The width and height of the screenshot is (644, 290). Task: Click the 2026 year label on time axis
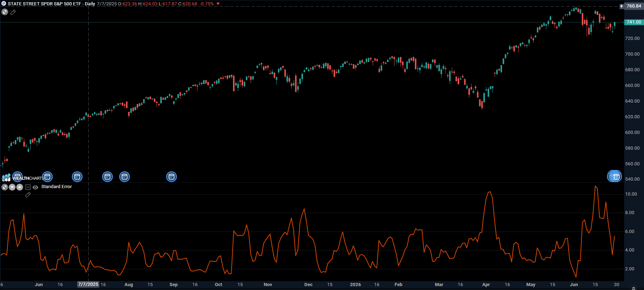coord(355,285)
